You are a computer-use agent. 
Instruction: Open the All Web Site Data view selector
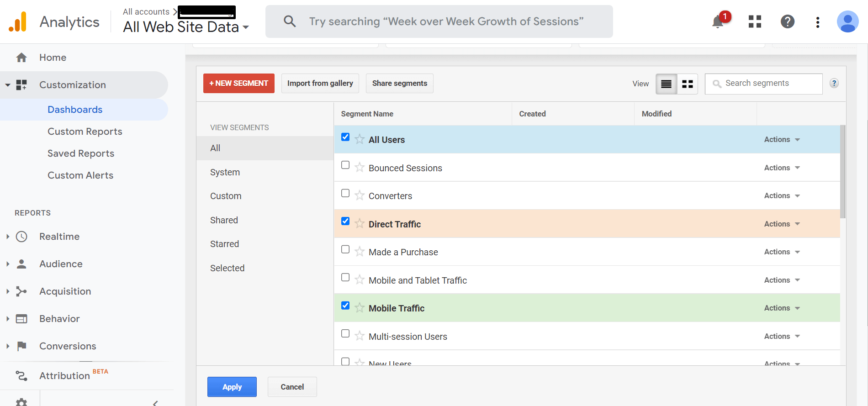coord(186,27)
